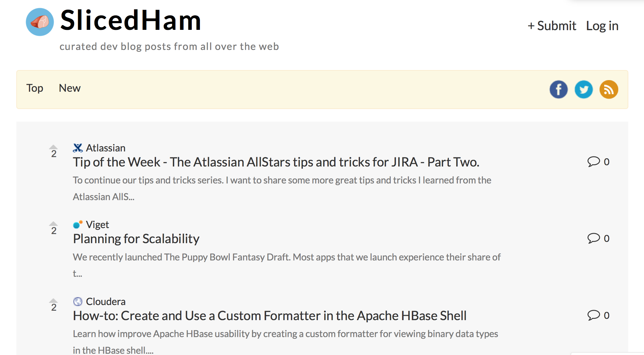Open the RSS feed icon

click(609, 90)
